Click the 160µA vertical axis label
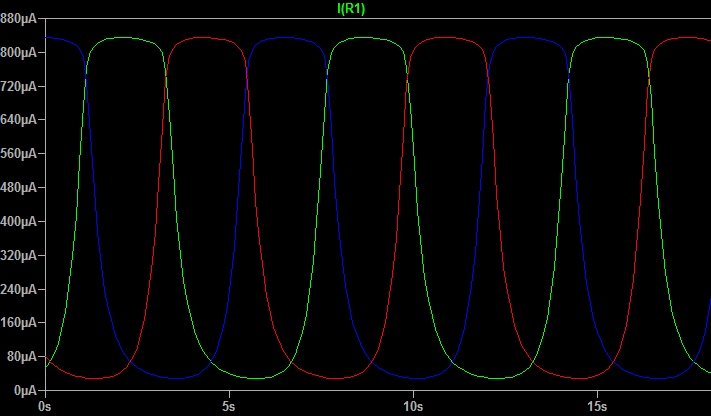 [x=19, y=323]
